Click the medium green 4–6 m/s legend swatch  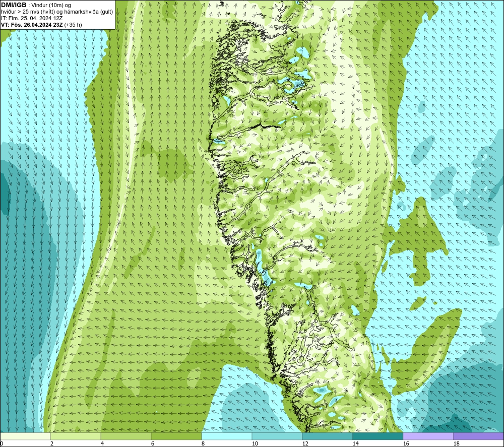(x=126, y=436)
